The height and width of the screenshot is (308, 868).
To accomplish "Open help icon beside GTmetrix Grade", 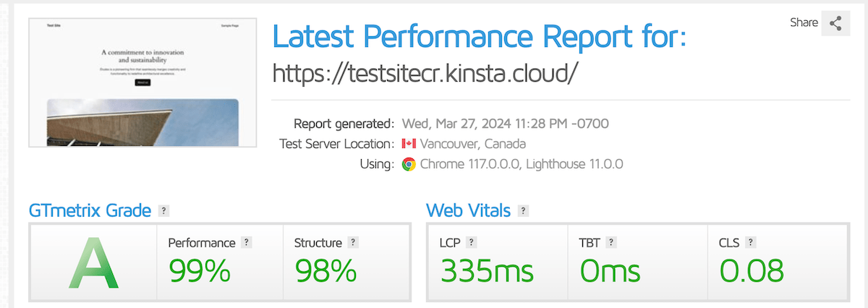I will coord(164,211).
